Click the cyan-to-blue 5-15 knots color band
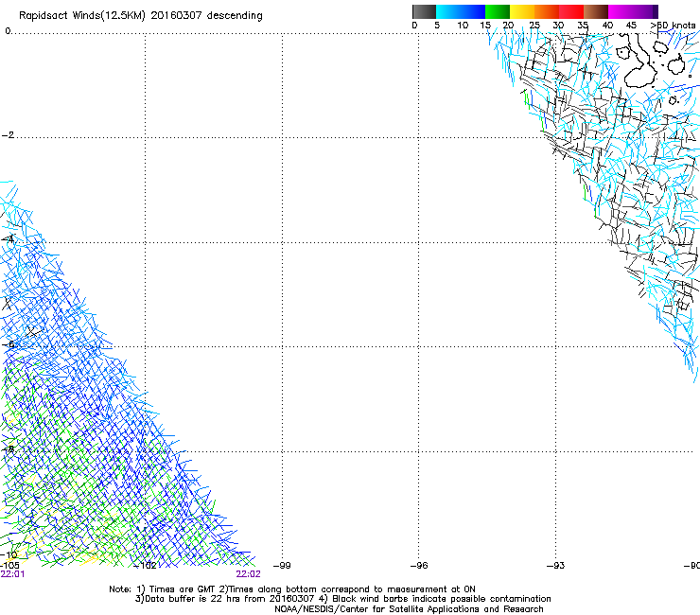 461,11
